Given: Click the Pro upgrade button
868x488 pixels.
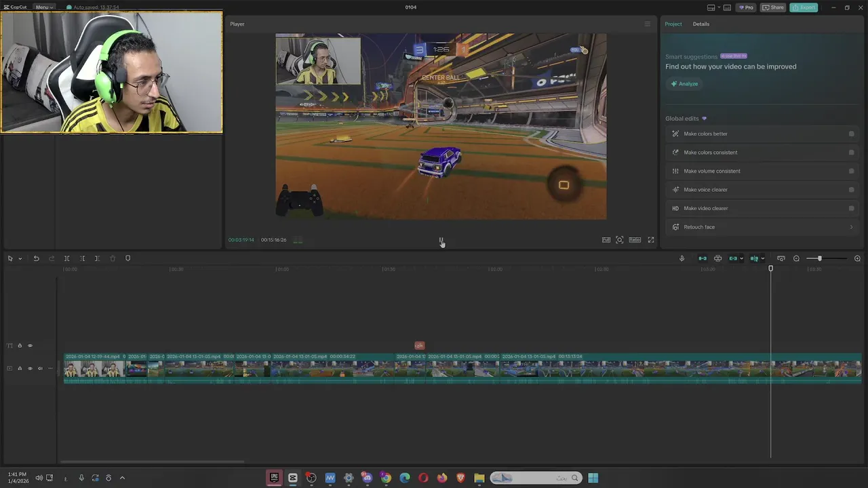Looking at the screenshot, I should click(x=746, y=7).
